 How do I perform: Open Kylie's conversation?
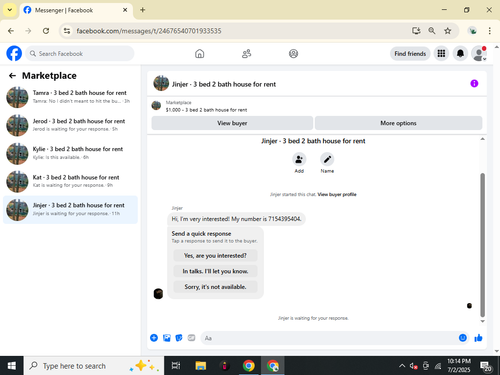pyautogui.click(x=70, y=153)
